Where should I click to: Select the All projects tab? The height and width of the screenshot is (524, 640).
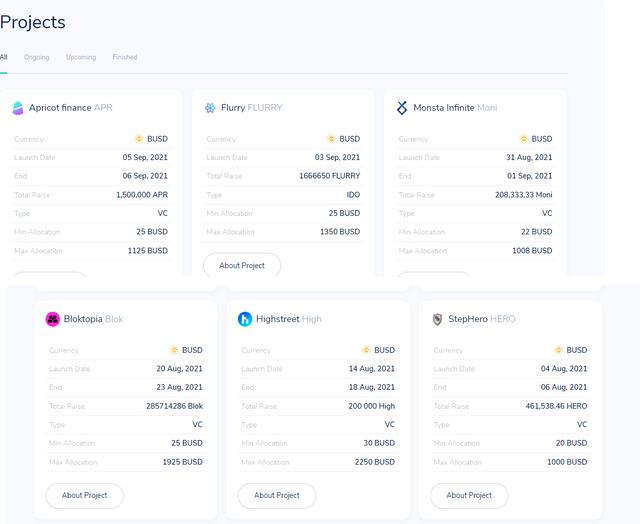coord(4,57)
